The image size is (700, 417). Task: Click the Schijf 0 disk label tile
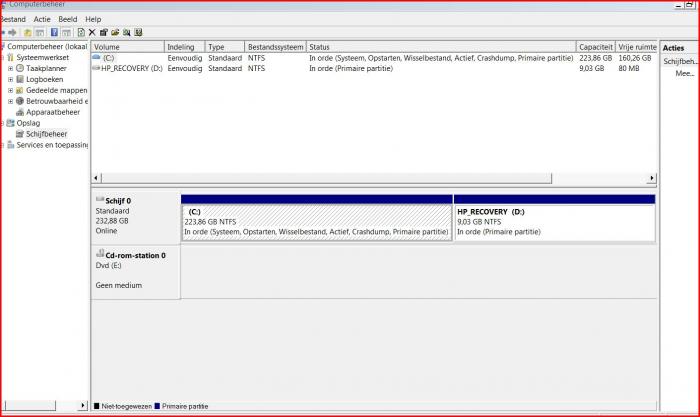pyautogui.click(x=136, y=217)
